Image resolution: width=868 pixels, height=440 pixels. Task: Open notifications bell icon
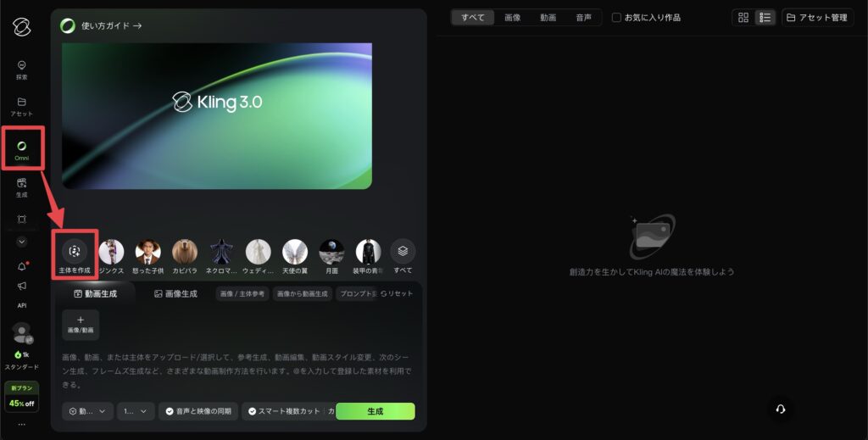(22, 267)
